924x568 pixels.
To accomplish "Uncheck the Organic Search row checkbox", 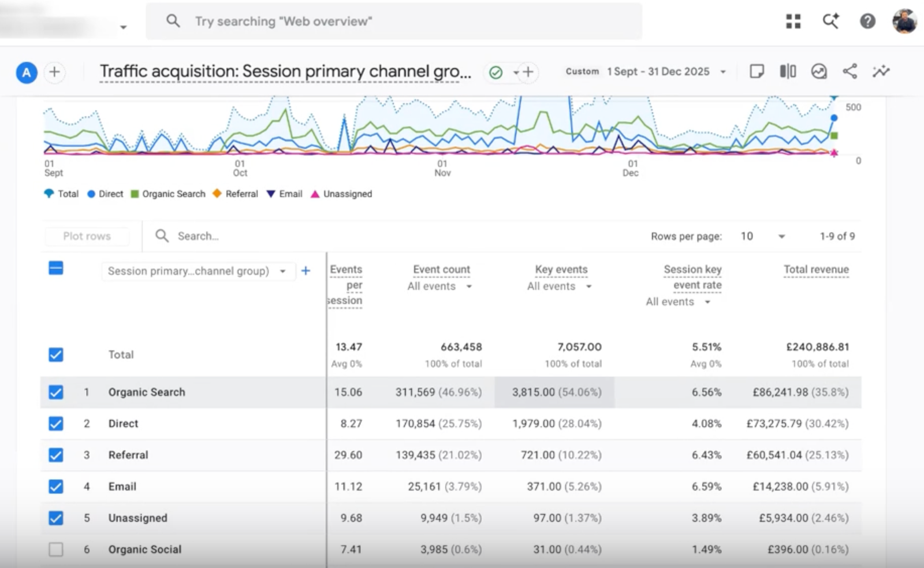I will point(56,392).
